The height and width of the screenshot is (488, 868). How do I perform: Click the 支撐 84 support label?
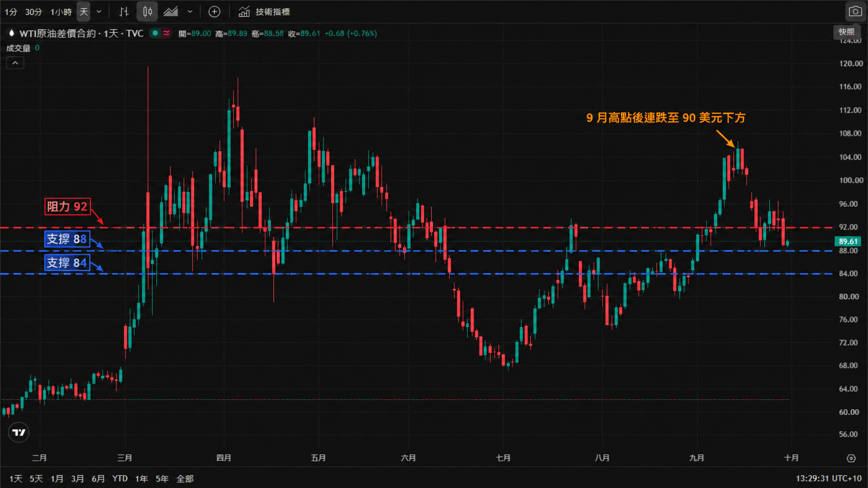(67, 263)
